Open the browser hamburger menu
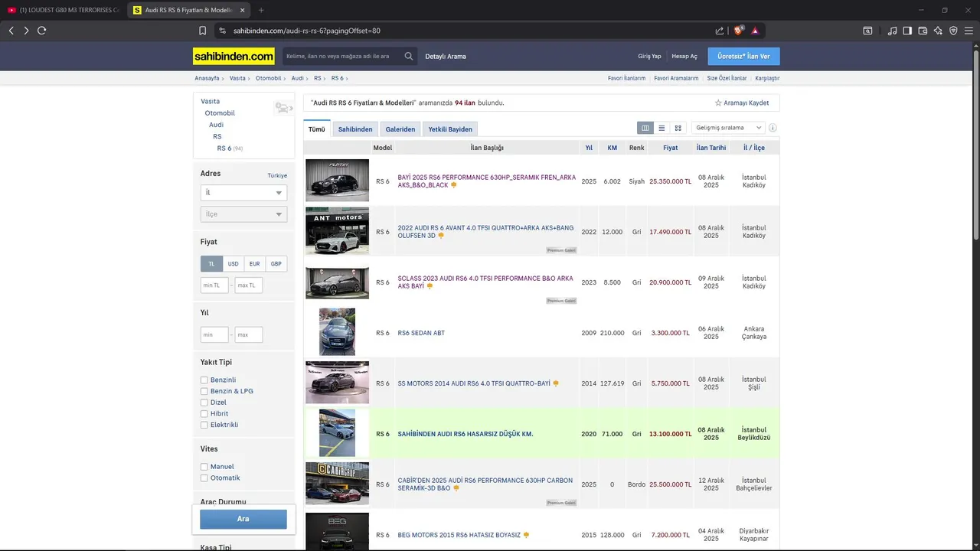 click(969, 31)
